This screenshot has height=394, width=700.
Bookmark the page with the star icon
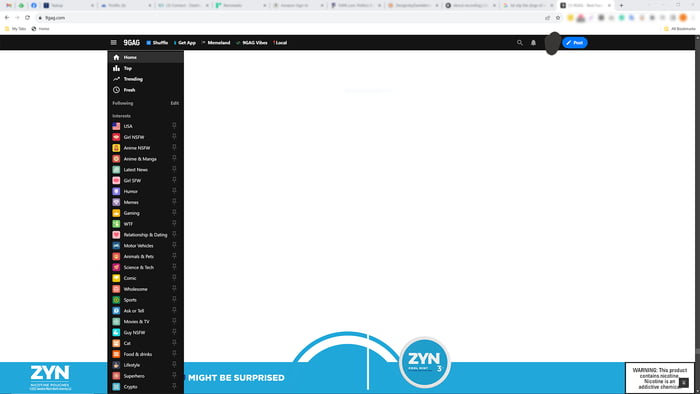click(558, 18)
